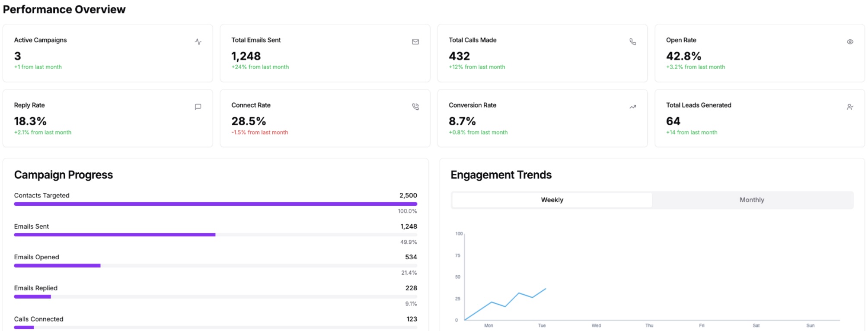Click the Emails Opened progress bar

coord(215,266)
